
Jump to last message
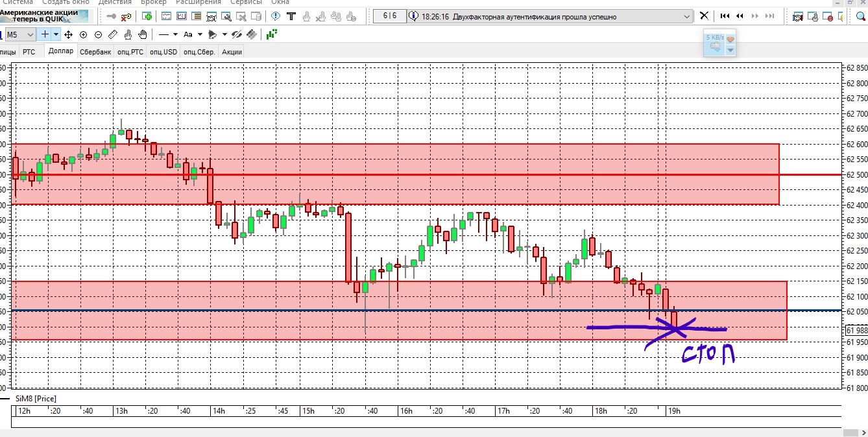[x=770, y=16]
